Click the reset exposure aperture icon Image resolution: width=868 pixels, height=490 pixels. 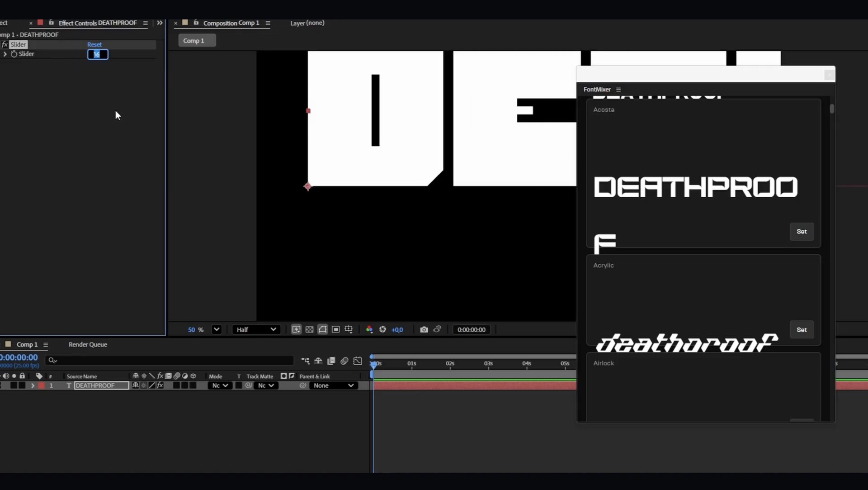pos(382,329)
